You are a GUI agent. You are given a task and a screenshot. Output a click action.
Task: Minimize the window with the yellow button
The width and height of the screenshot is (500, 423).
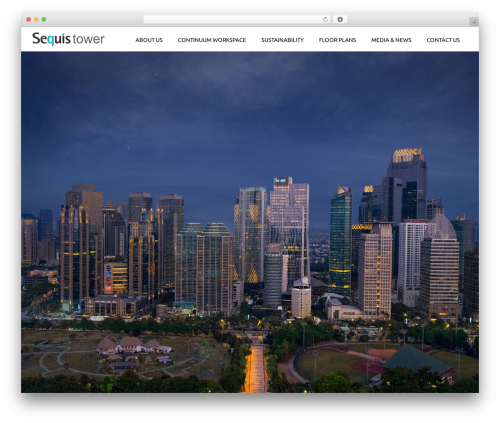click(36, 19)
